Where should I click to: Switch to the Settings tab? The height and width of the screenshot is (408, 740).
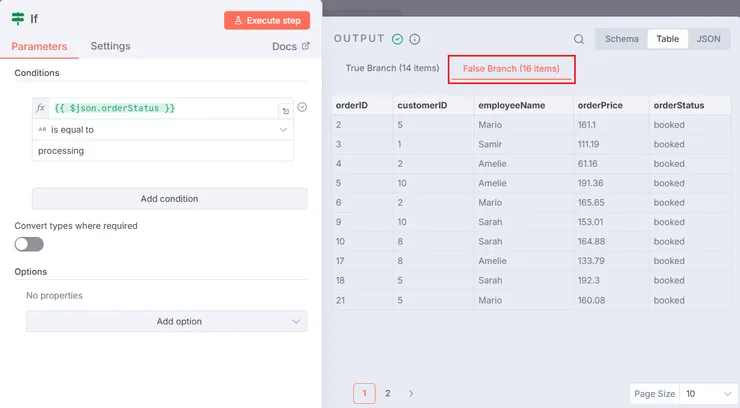110,46
